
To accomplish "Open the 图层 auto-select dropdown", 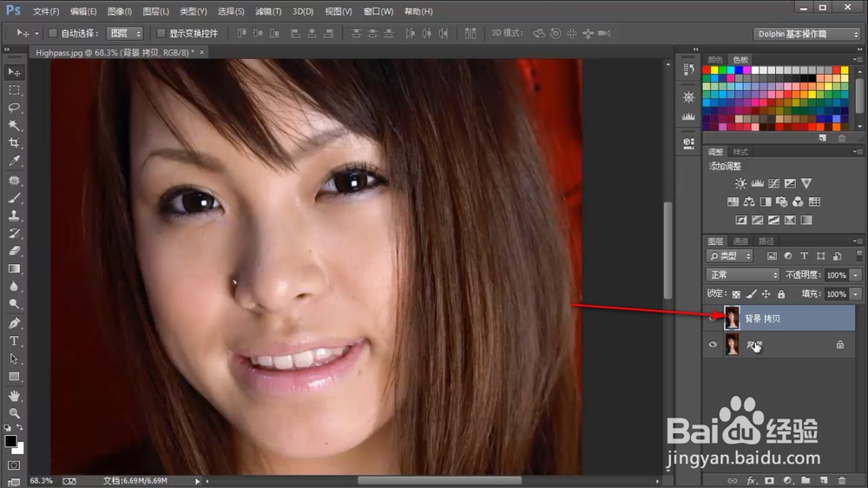I will pyautogui.click(x=125, y=33).
